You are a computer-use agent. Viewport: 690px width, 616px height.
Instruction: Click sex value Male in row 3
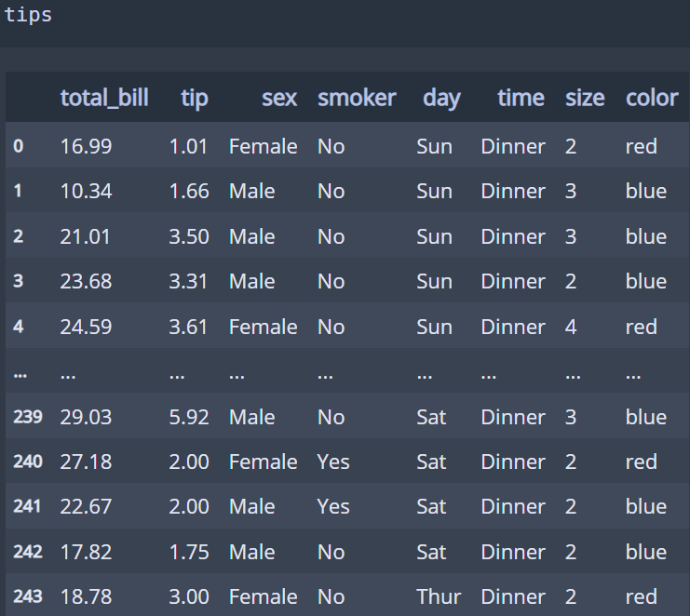point(252,281)
